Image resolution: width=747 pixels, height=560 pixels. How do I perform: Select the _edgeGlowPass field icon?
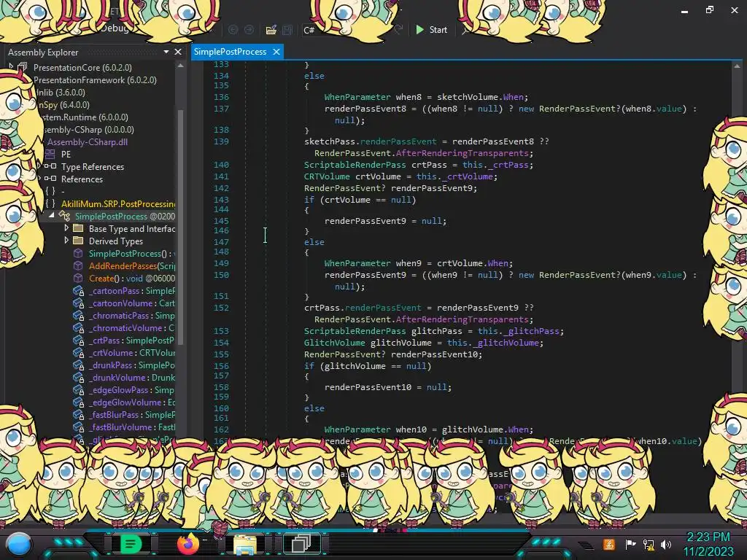[x=78, y=389]
